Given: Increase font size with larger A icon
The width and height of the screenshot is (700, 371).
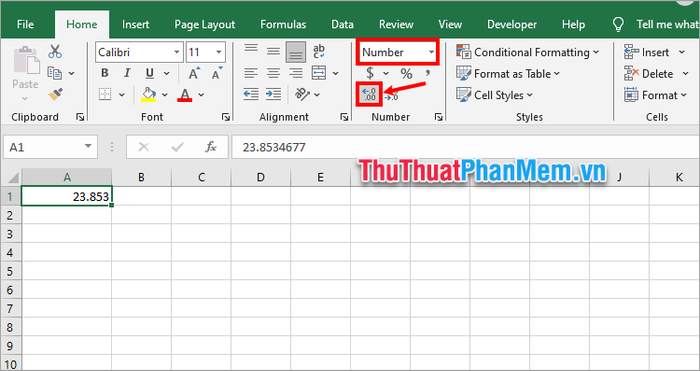Looking at the screenshot, I should point(194,73).
